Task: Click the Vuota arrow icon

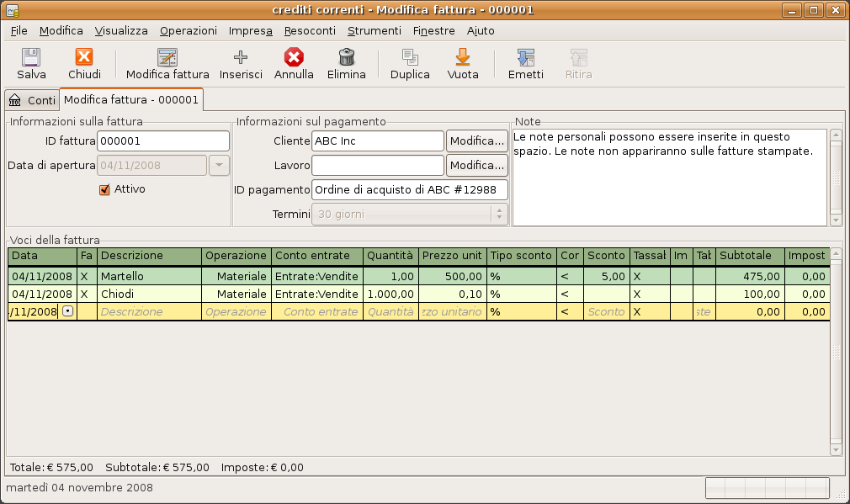Action: coord(462,57)
